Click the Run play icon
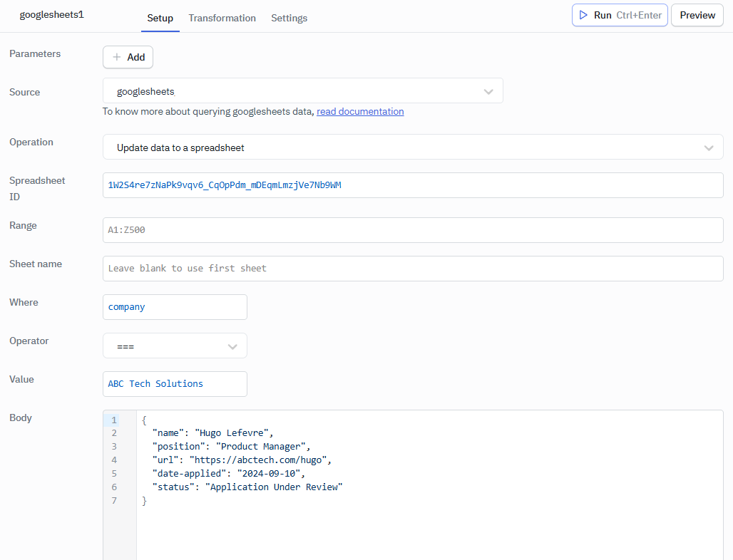This screenshot has width=733, height=560. pos(583,14)
